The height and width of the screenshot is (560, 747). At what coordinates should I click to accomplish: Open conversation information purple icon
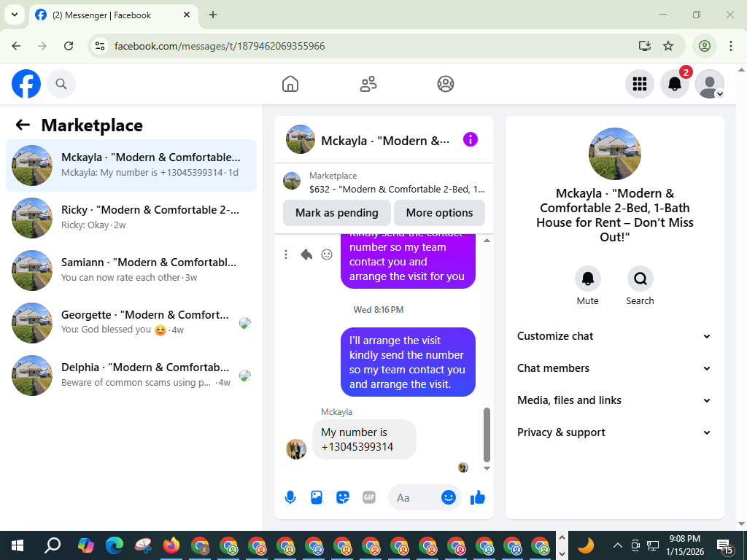(471, 139)
